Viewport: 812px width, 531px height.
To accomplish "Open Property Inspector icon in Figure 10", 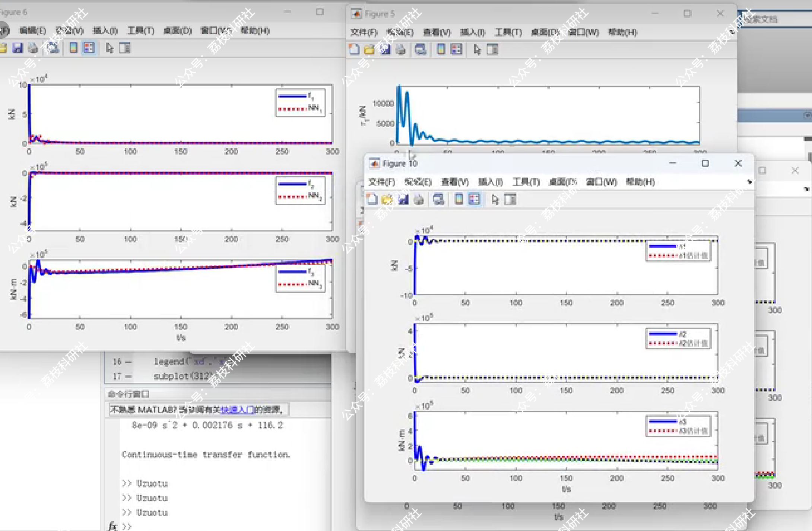I will pos(510,199).
